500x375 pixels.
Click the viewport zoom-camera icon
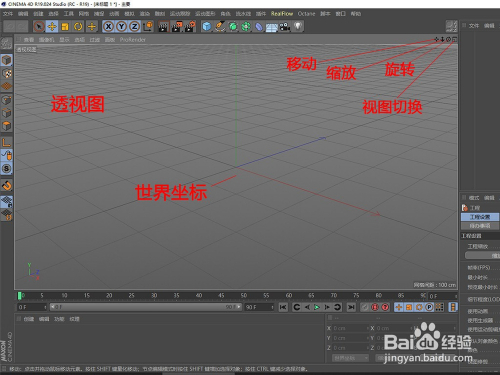(443, 39)
